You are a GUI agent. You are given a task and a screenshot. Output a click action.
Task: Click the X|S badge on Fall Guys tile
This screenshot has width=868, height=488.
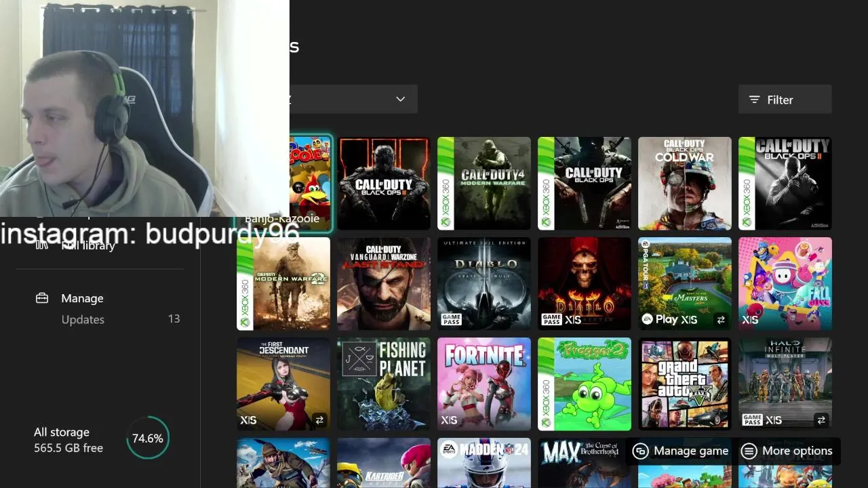point(750,320)
